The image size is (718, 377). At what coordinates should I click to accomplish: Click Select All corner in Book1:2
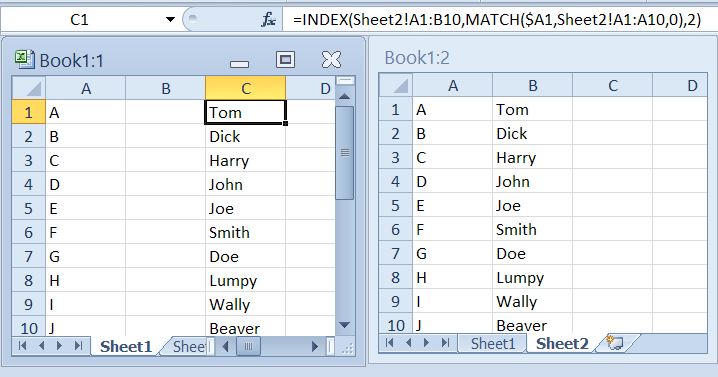point(396,85)
